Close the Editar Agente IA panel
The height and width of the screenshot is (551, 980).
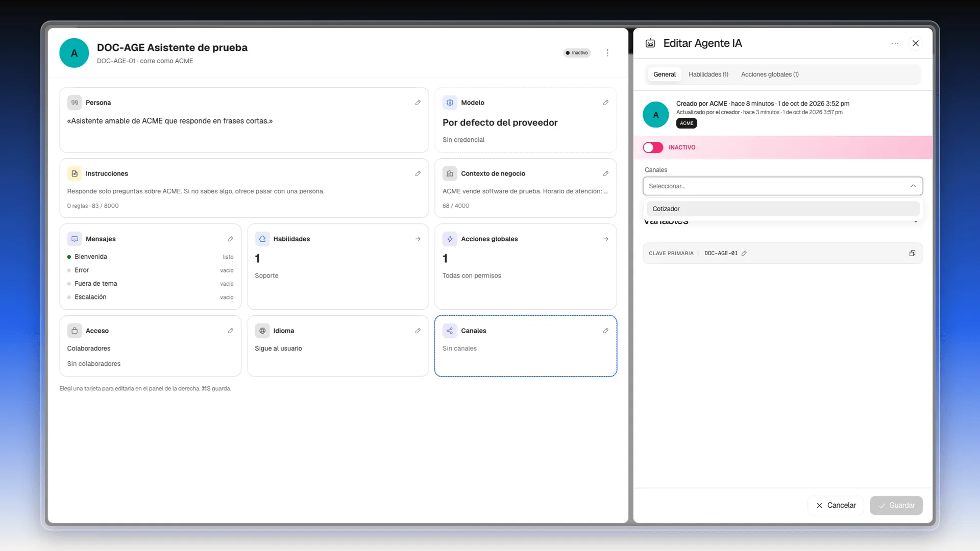click(x=916, y=43)
